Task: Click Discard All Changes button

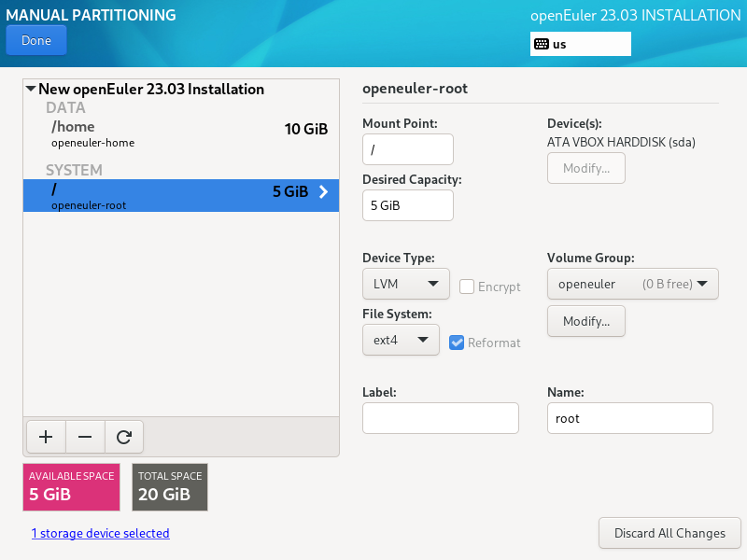Action: point(669,533)
